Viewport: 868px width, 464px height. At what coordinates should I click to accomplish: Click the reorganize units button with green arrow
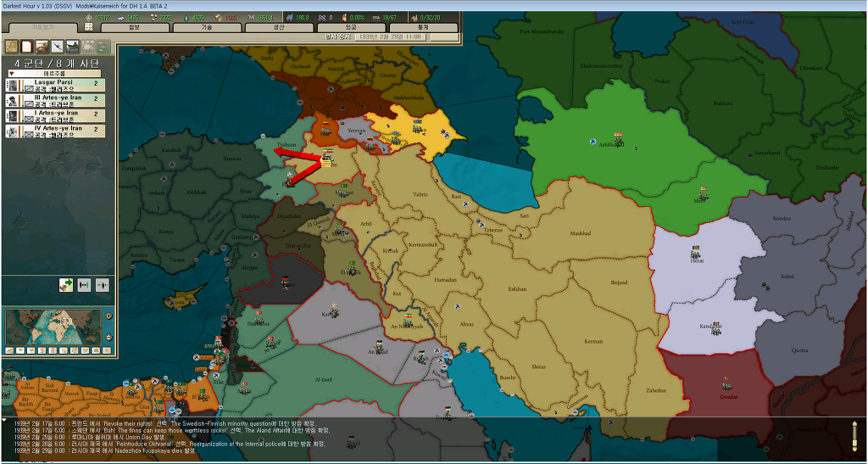66,285
